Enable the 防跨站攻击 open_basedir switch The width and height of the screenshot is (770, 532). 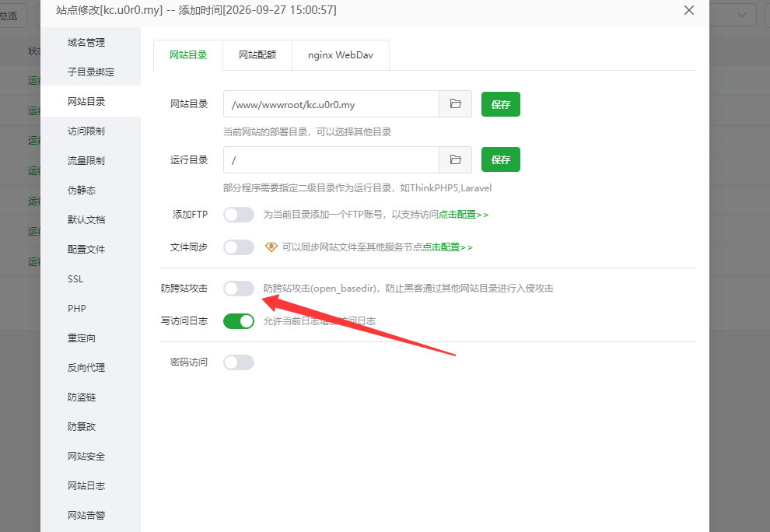pos(239,289)
